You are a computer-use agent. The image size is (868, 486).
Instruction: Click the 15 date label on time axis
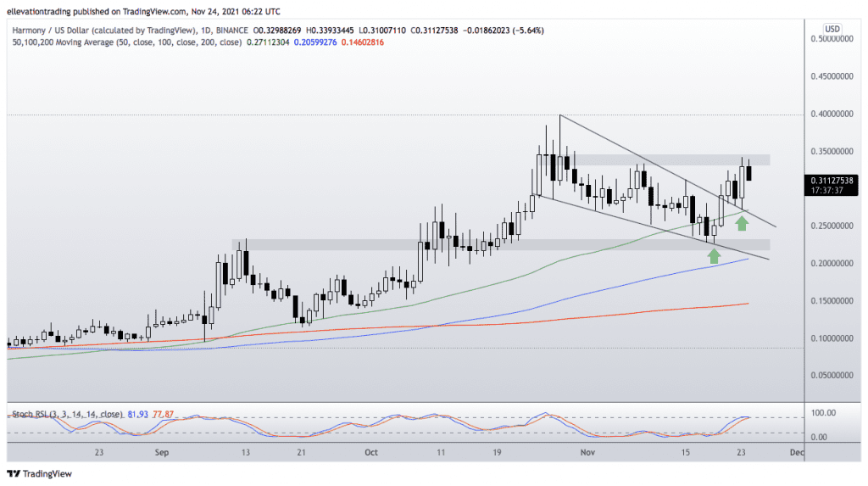[685, 452]
